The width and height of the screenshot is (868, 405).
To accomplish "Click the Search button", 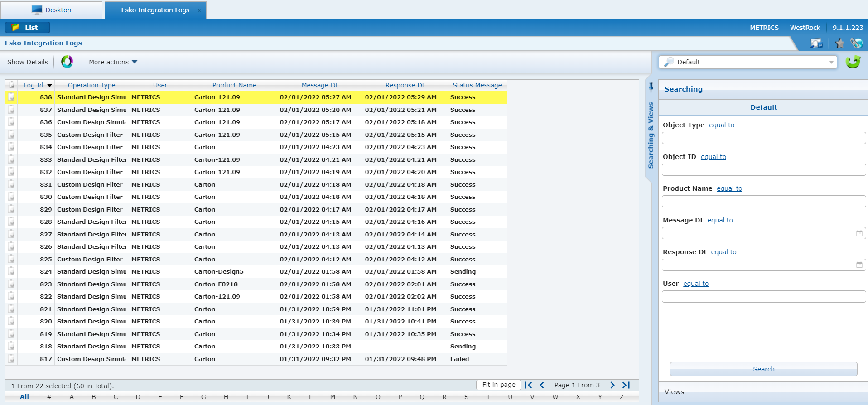I will pos(763,369).
